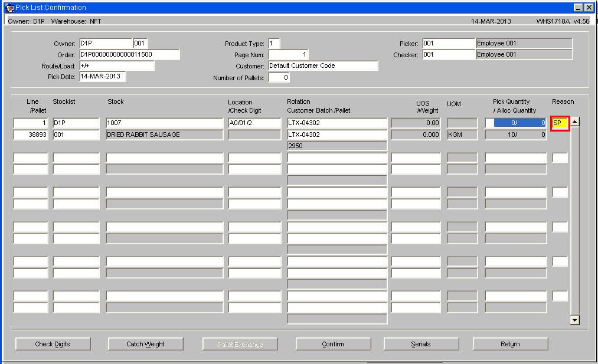
Task: Select the Line field showing 1
Action: tap(31, 123)
